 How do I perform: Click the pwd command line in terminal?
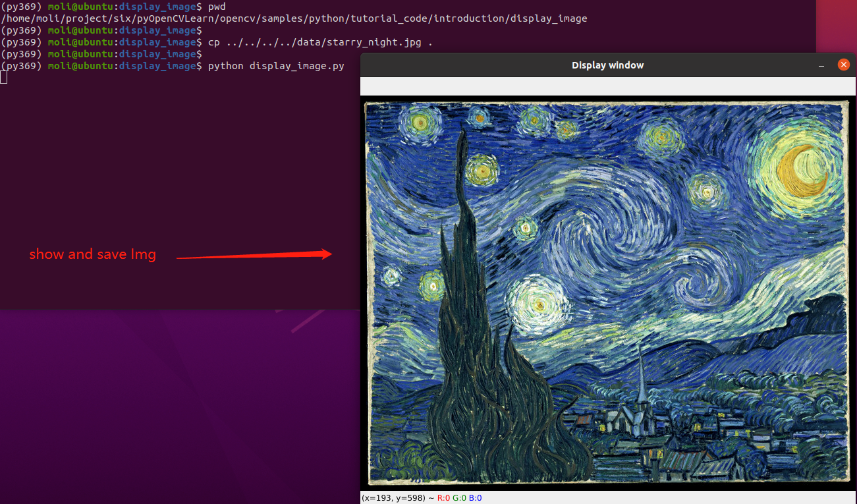click(113, 7)
